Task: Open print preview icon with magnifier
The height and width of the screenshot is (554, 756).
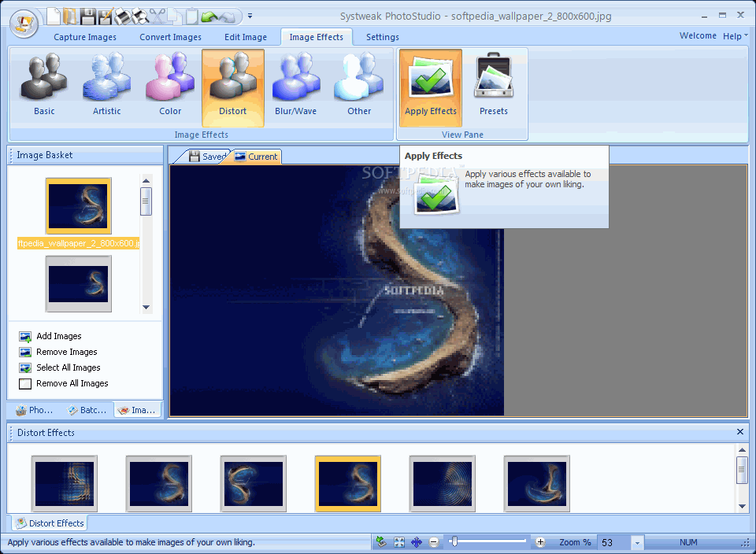Action: coord(140,17)
